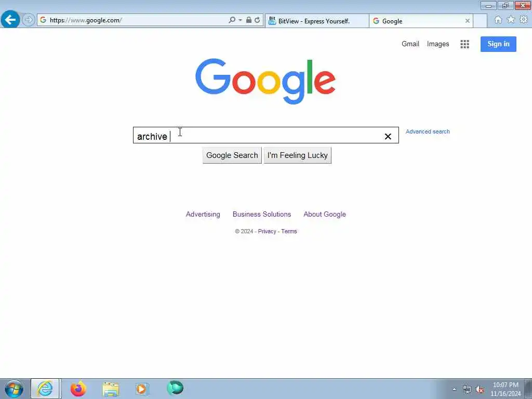The image size is (532, 399).
Task: Open the Advertising link
Action: point(203,214)
